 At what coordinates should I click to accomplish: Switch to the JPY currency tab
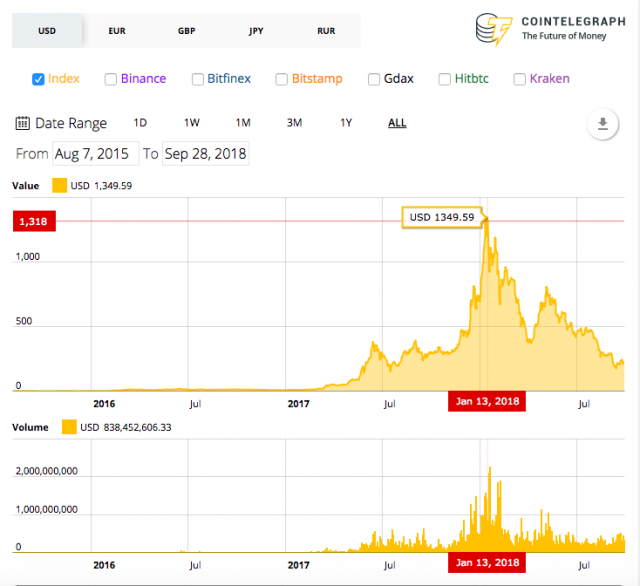256,31
